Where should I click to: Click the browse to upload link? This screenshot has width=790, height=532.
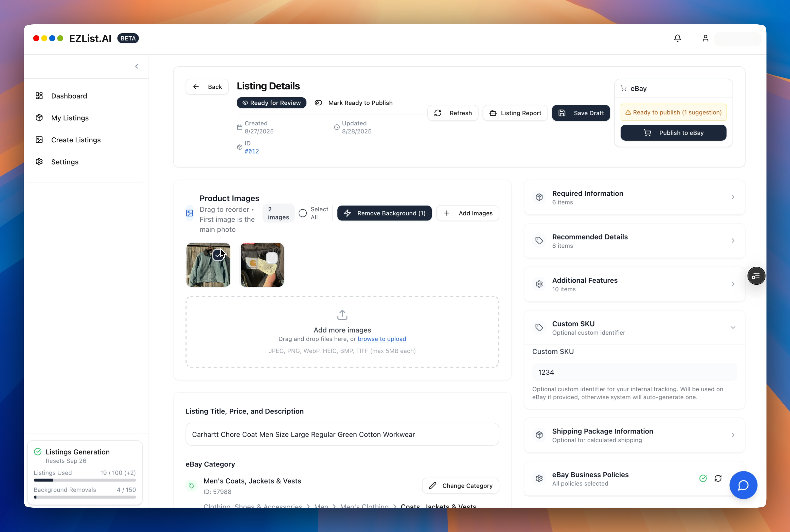click(x=382, y=339)
